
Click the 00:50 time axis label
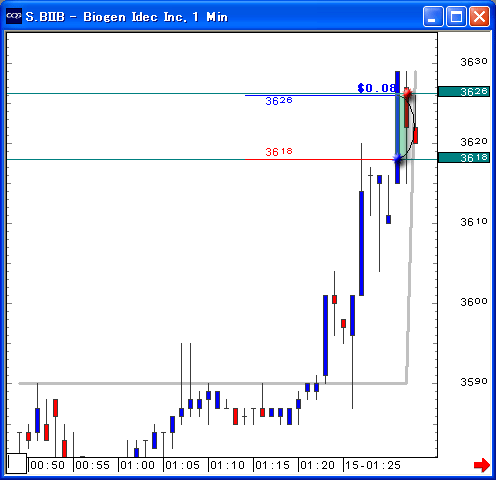pyautogui.click(x=48, y=465)
